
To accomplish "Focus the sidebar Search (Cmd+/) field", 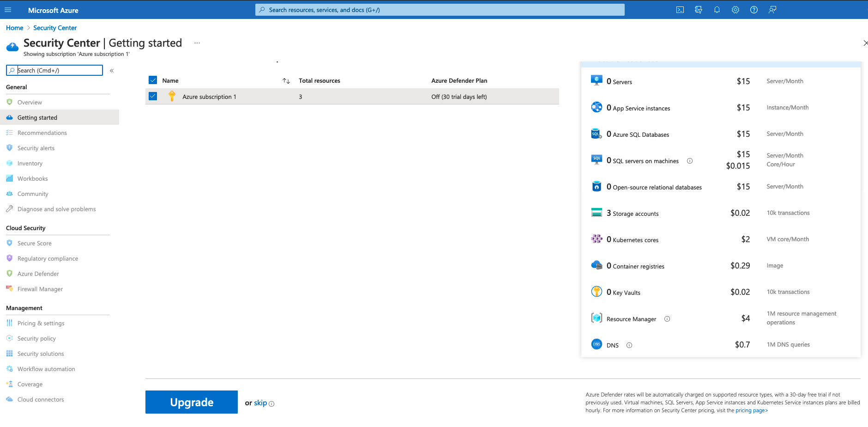I will (54, 70).
